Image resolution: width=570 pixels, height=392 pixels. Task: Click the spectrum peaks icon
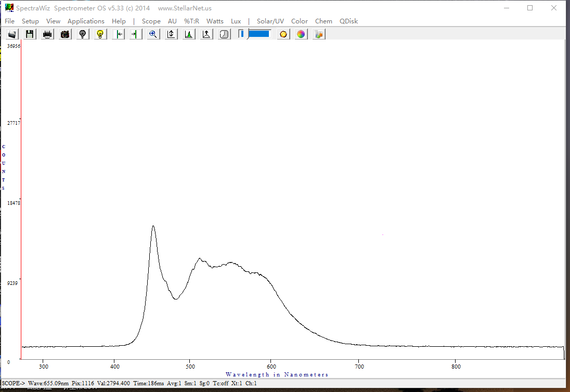coord(189,34)
